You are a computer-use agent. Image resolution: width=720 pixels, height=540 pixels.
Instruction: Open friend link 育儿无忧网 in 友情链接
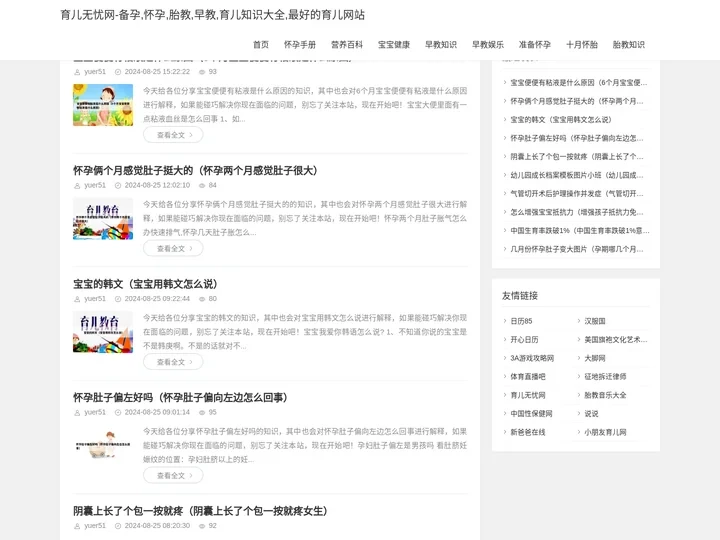coord(528,395)
